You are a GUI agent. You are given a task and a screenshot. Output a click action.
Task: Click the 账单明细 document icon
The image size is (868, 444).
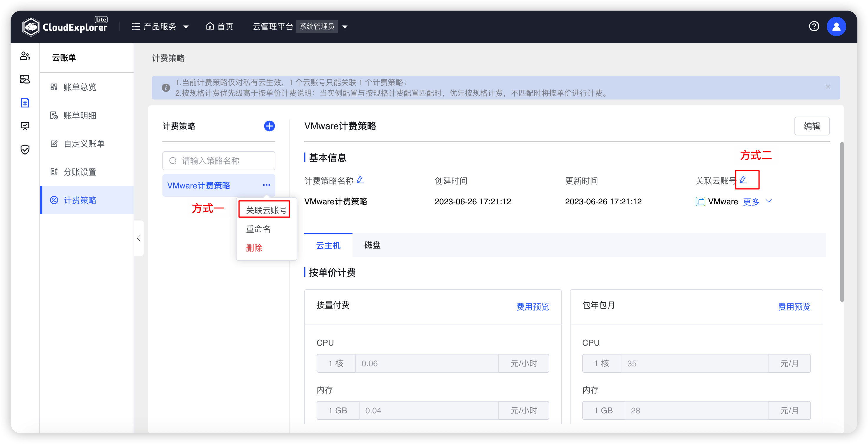point(54,115)
